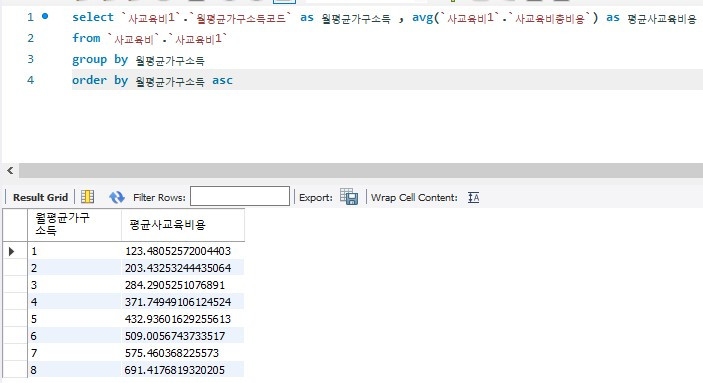Click the asc keyword on line 4
This screenshot has width=703, height=383.
222,81
